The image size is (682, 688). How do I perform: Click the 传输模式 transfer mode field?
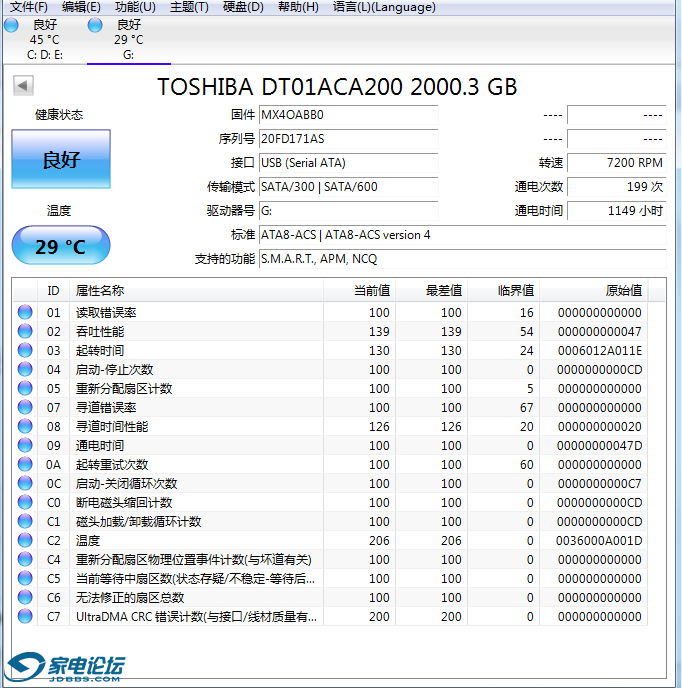tap(348, 187)
